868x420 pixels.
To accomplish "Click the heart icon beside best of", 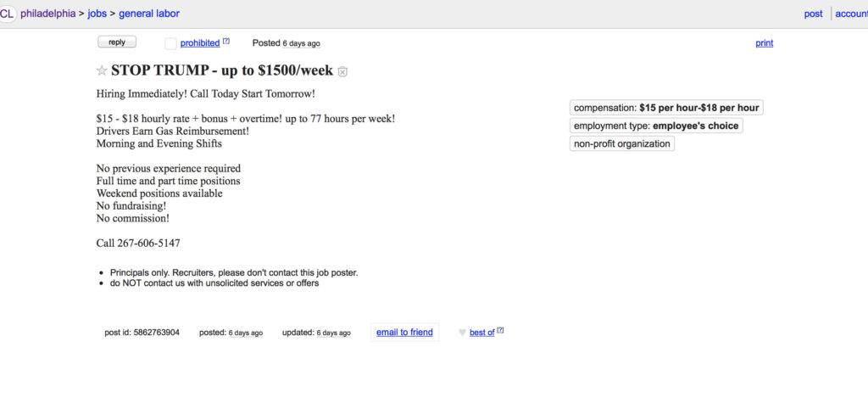I will click(x=462, y=333).
